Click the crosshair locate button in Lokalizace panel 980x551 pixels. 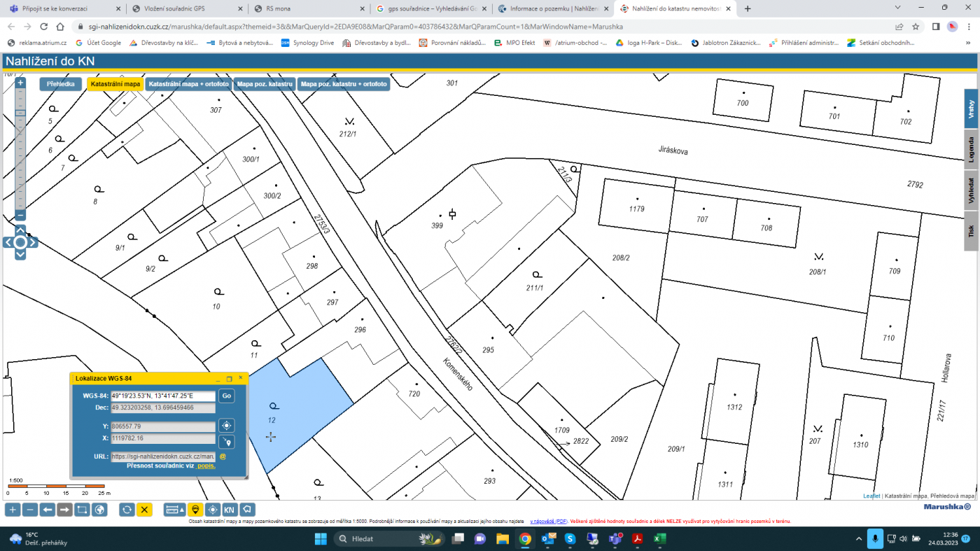226,426
